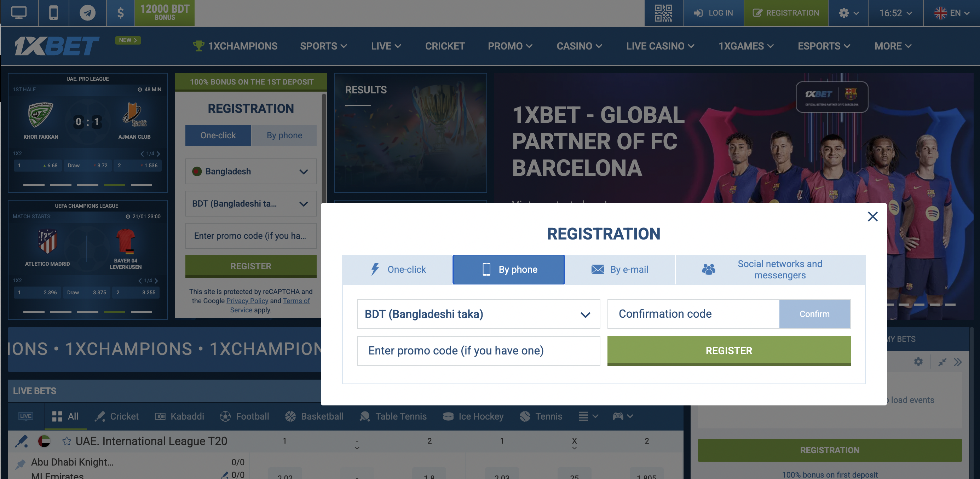Open the CRICKET menu item
980x479 pixels.
(445, 46)
